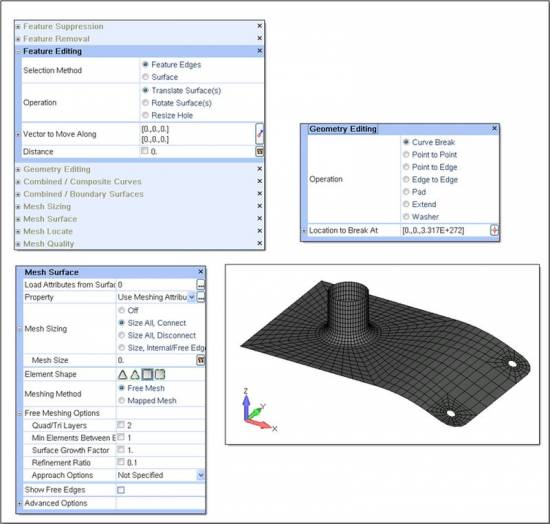The image size is (550, 524).
Task: Click the Mesh Size input field
Action: pyautogui.click(x=156, y=360)
